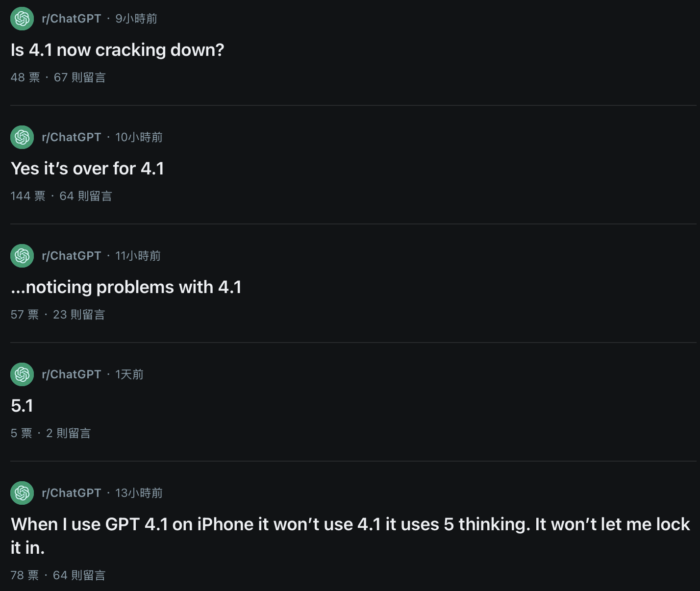
Task: Click subreddit icon on the "5.1" post
Action: [22, 374]
